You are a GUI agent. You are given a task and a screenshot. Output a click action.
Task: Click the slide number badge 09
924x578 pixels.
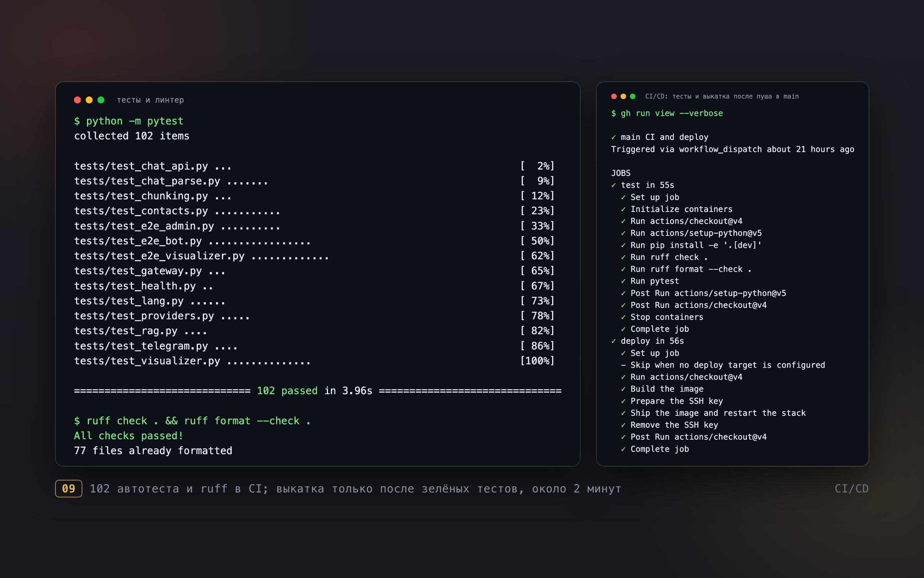(69, 489)
